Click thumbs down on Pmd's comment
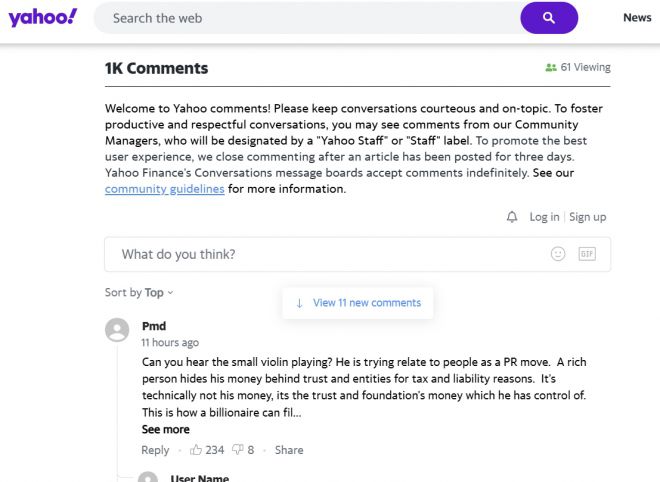The width and height of the screenshot is (660, 482). point(237,450)
